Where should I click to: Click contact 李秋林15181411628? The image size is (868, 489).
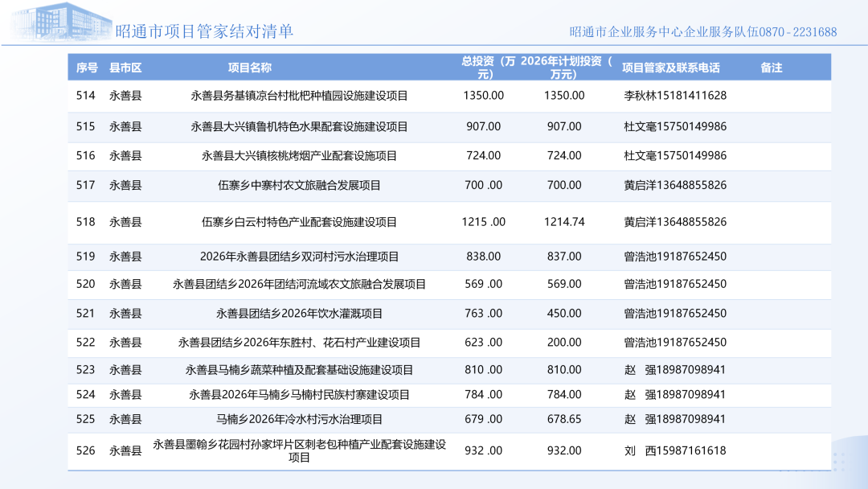pyautogui.click(x=675, y=95)
